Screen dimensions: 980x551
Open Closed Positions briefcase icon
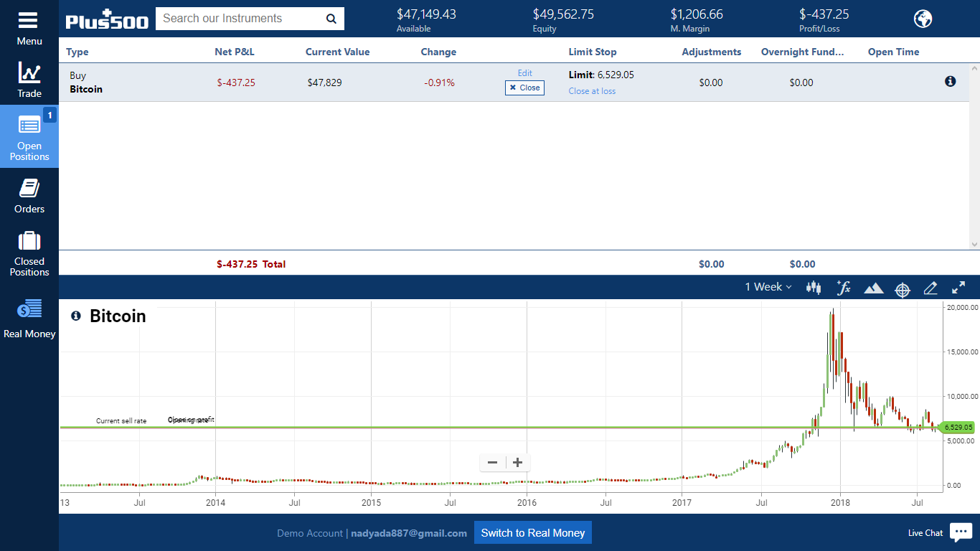29,240
